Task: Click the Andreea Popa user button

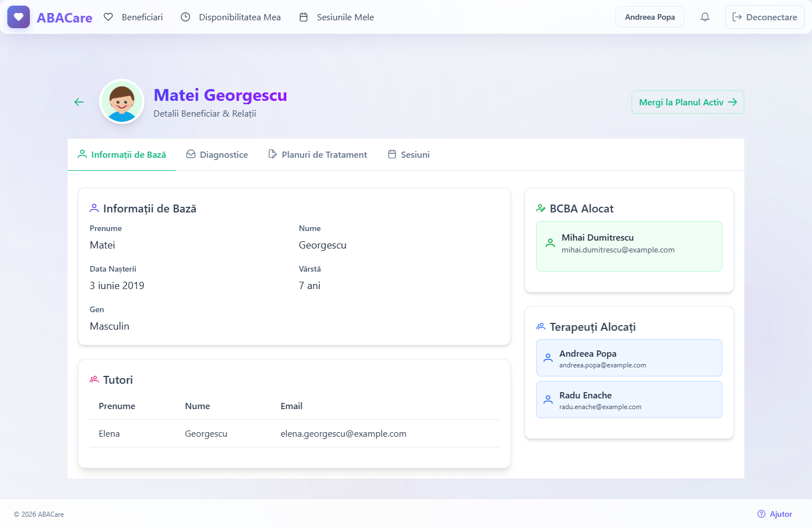Action: coord(650,17)
